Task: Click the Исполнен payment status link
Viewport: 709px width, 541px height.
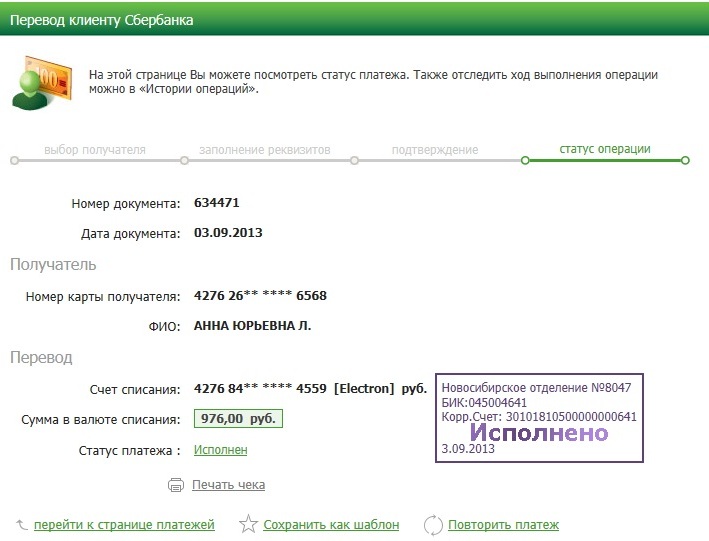Action: (220, 450)
